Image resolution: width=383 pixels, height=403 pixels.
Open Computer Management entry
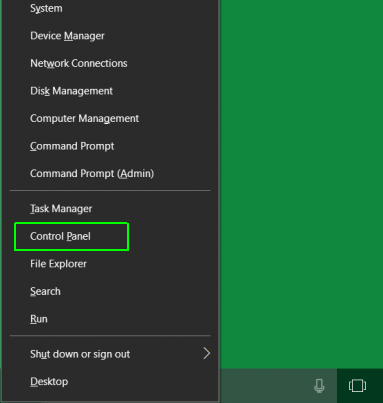(x=110, y=118)
